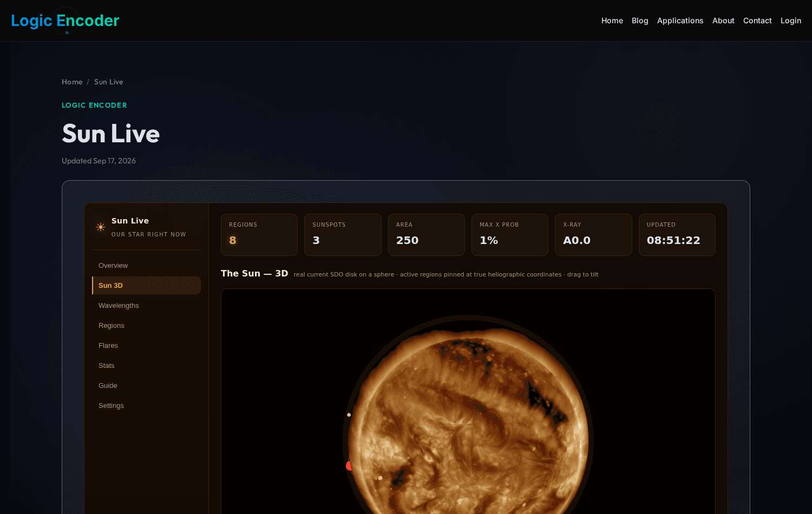Click the Updated 08:51:22 card
Screen dimensions: 812x514
pos(677,235)
